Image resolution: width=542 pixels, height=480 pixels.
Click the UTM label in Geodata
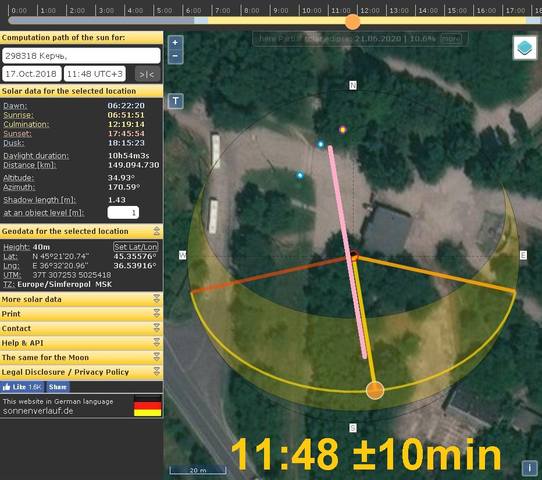click(12, 275)
